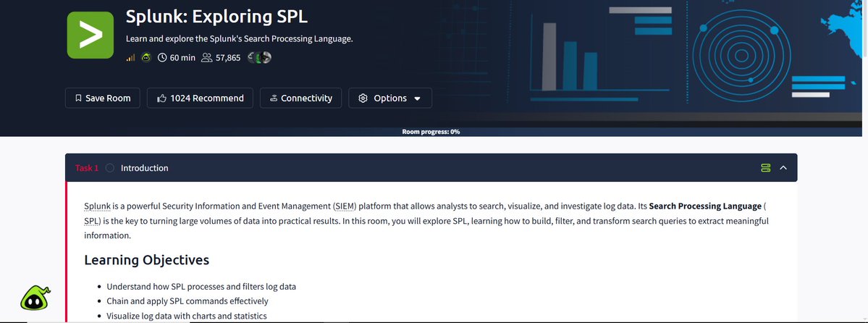
Task: Click the underlined SIEM abbreviation
Action: 345,206
